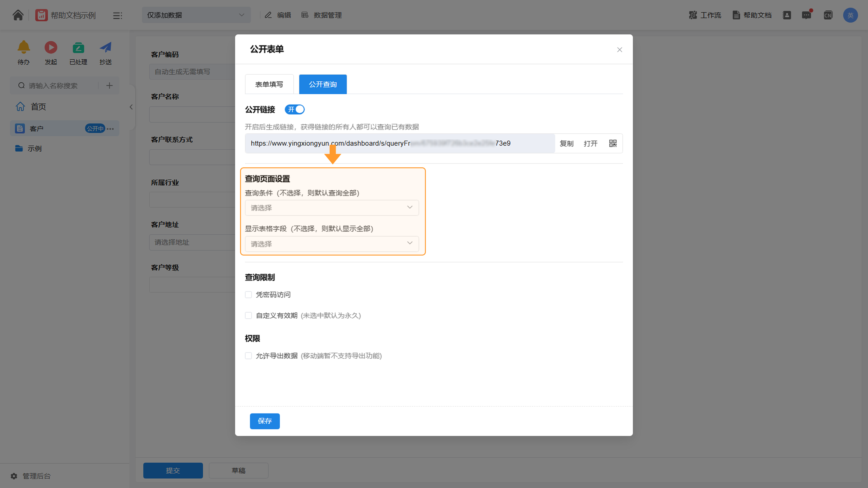This screenshot has height=488, width=868.
Task: Open the user avatar menu
Action: [850, 15]
